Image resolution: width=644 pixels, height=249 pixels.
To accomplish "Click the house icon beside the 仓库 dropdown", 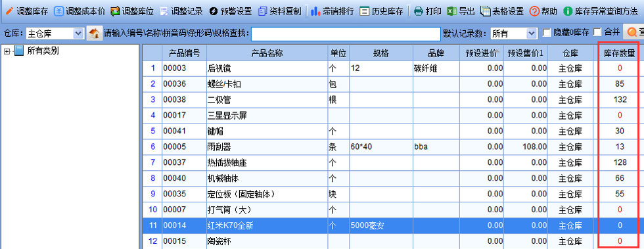I will pos(94,34).
